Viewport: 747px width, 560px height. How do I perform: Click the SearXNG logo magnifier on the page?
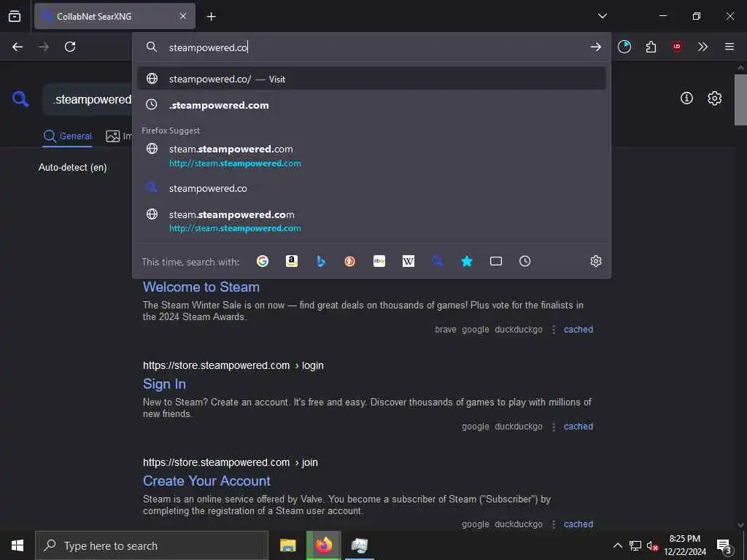coord(20,99)
